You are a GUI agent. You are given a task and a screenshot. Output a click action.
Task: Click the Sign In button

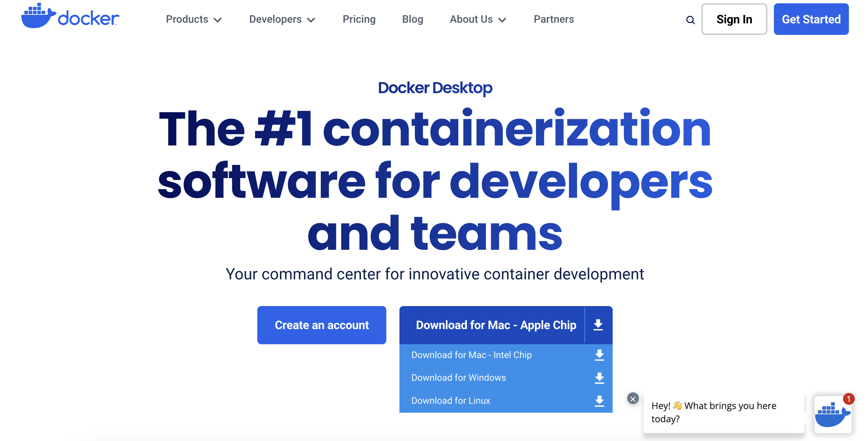coord(734,19)
